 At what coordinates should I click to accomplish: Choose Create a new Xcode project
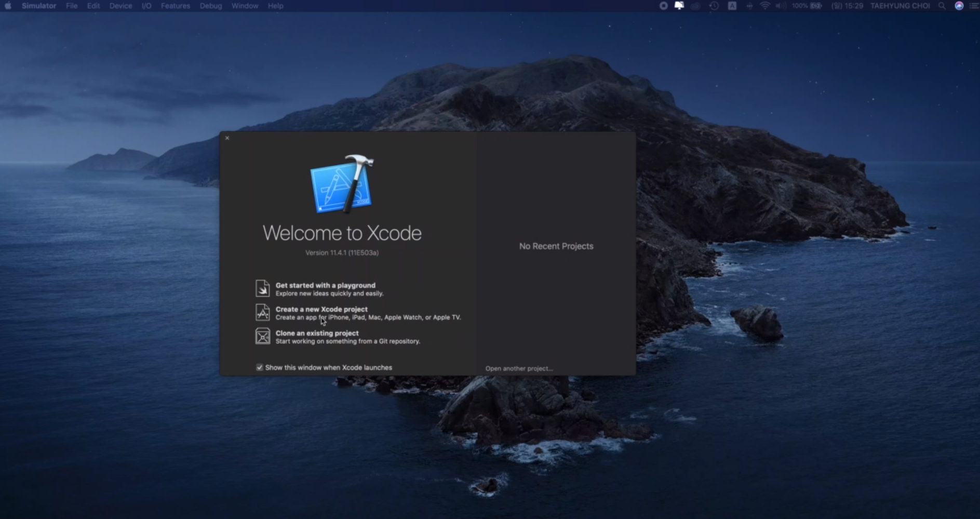[x=368, y=313]
